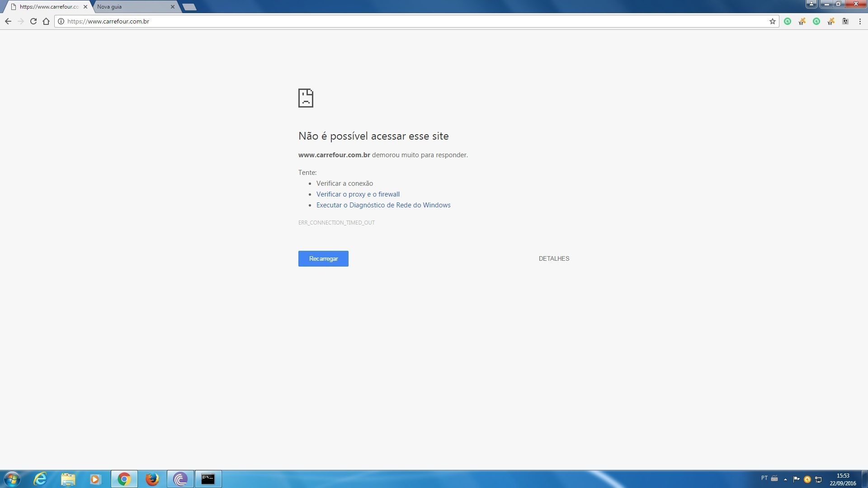
Task: Launch Internet Explorer from the taskbar
Action: pyautogui.click(x=40, y=479)
